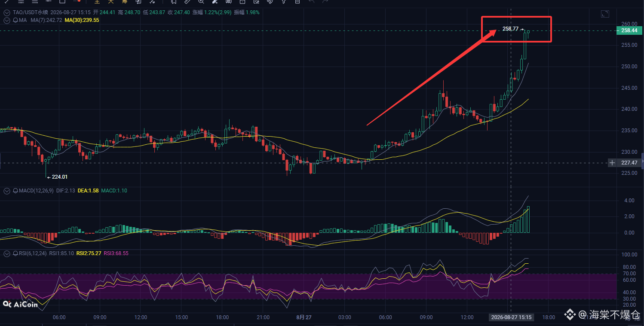This screenshot has height=326, width=644.
Task: Click the crosshair time tag 2026-08-27 15:15
Action: [511, 317]
